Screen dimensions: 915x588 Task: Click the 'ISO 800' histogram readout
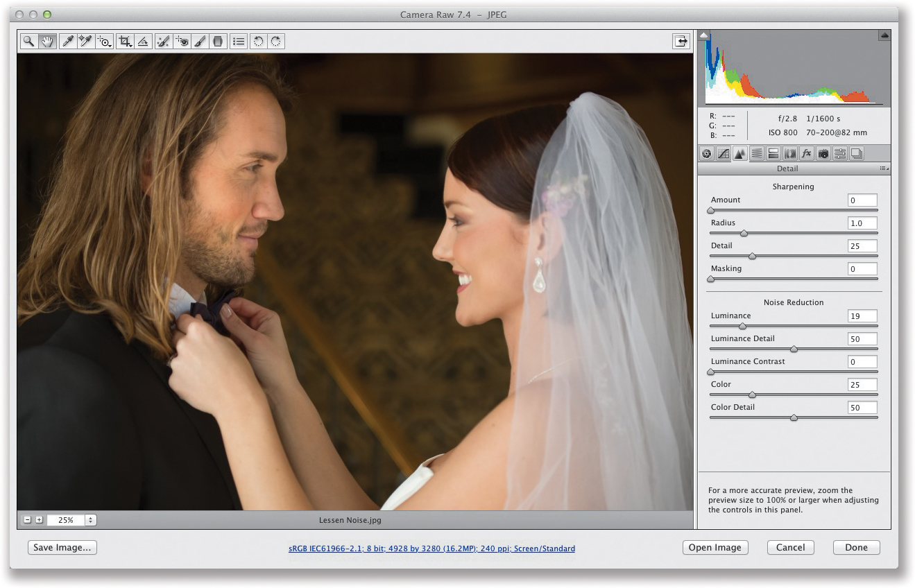(x=783, y=132)
